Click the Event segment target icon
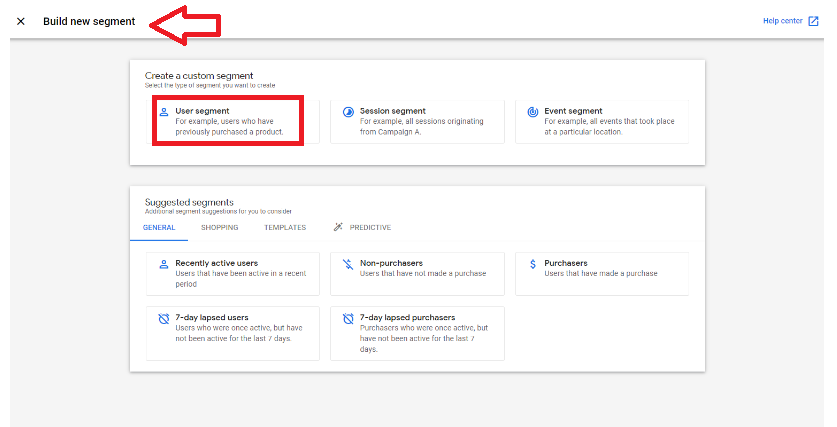837x427 pixels. [533, 112]
